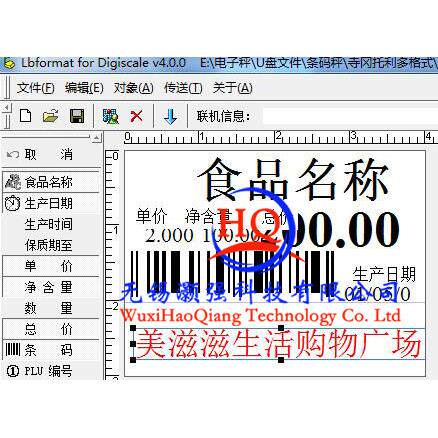
Task: Select the 生产日期 text on label canvas
Action: (384, 274)
